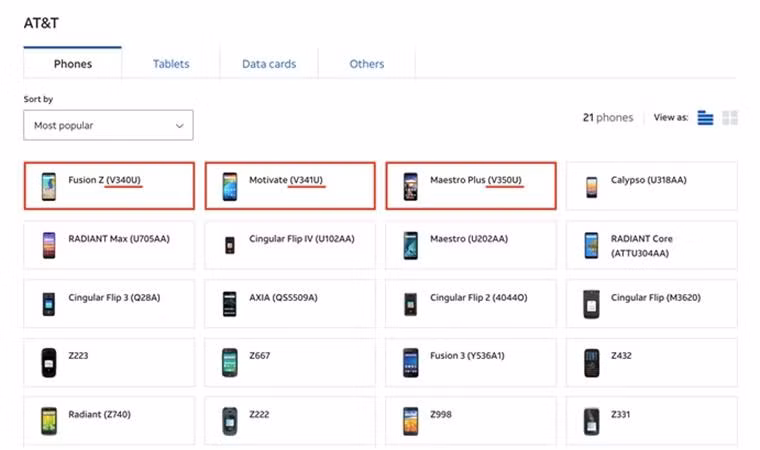
Task: Click the Maestro Plus phone image
Action: 410,186
